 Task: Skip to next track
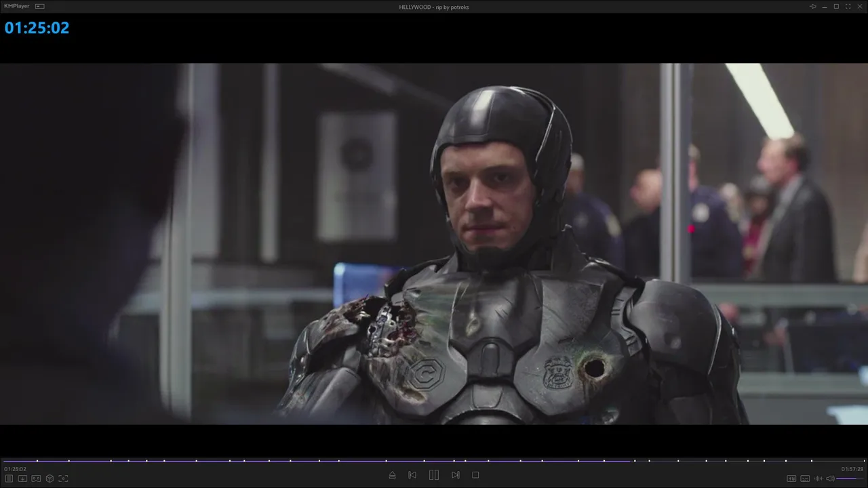(x=456, y=475)
